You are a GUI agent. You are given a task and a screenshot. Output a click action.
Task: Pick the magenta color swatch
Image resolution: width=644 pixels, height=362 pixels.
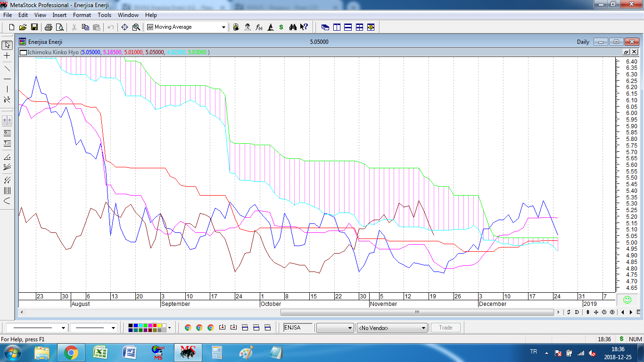click(x=150, y=325)
